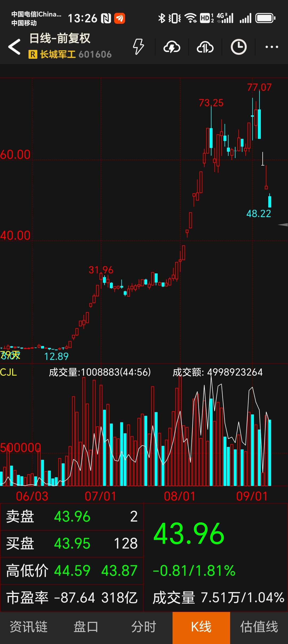Tap the Bluetooth status icon
288x644 pixels.
tap(162, 18)
